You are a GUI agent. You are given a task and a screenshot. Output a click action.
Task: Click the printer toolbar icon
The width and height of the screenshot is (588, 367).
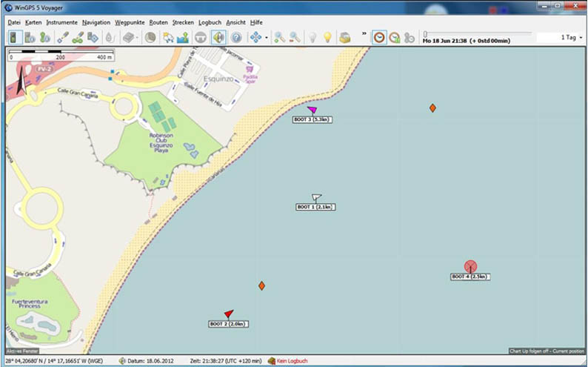[344, 37]
